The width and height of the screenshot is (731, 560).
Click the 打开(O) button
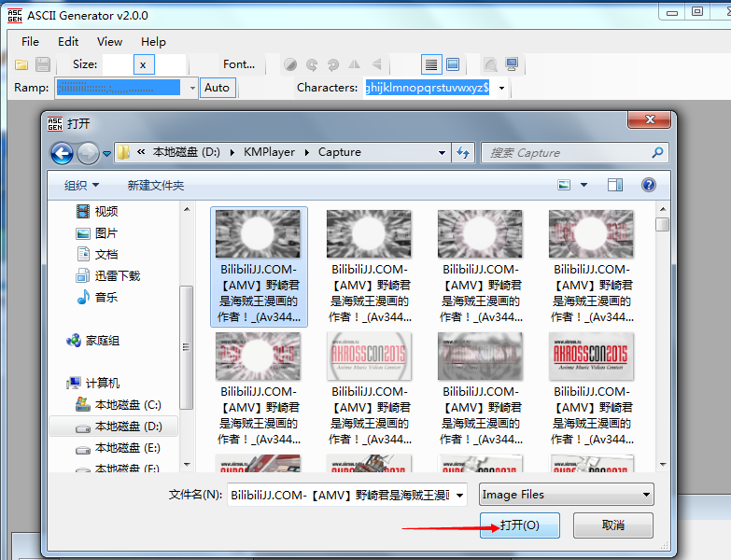coord(519,525)
